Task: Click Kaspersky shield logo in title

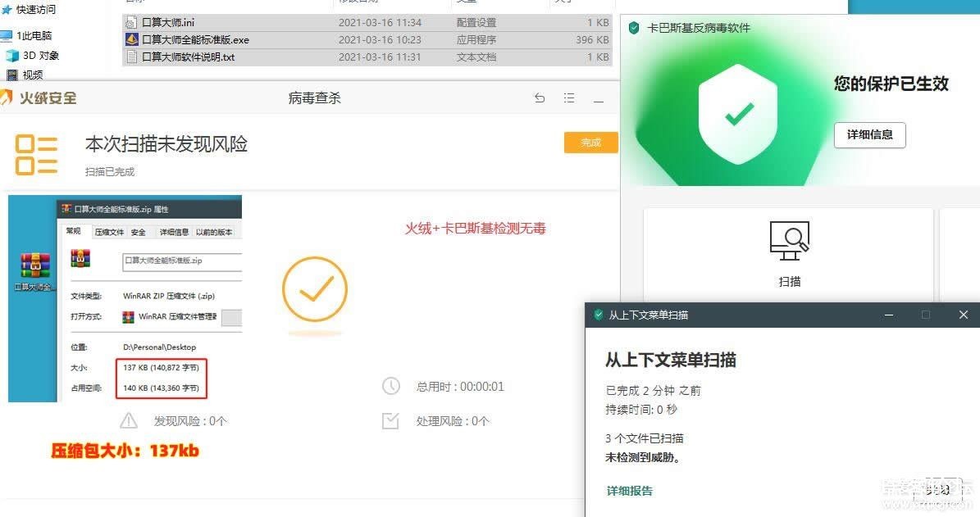Action: click(634, 28)
